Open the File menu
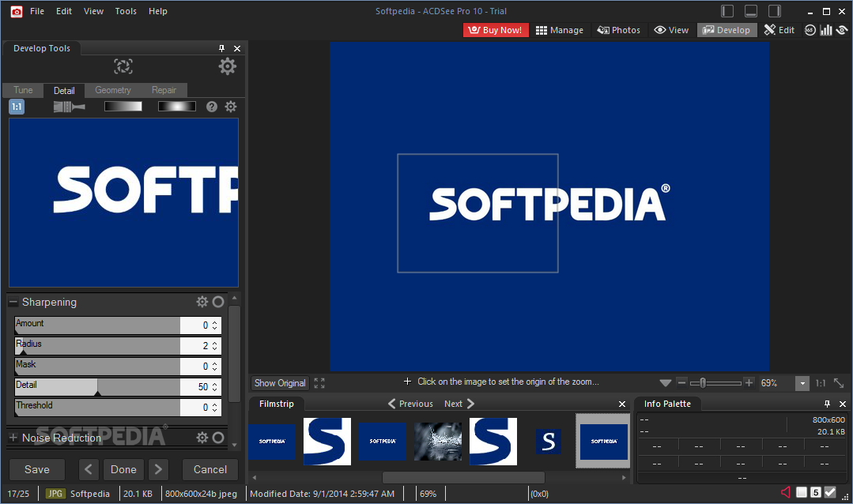Screen dimensions: 853x504 click(37, 11)
